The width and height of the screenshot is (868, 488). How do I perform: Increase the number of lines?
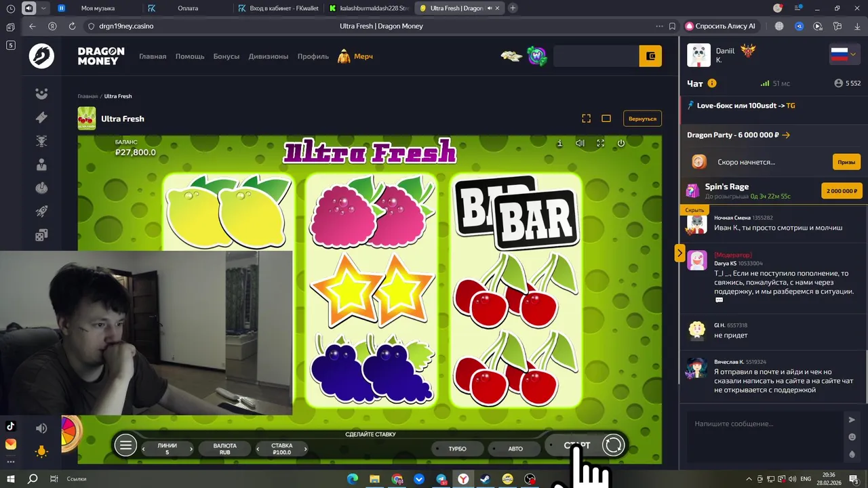click(x=191, y=449)
